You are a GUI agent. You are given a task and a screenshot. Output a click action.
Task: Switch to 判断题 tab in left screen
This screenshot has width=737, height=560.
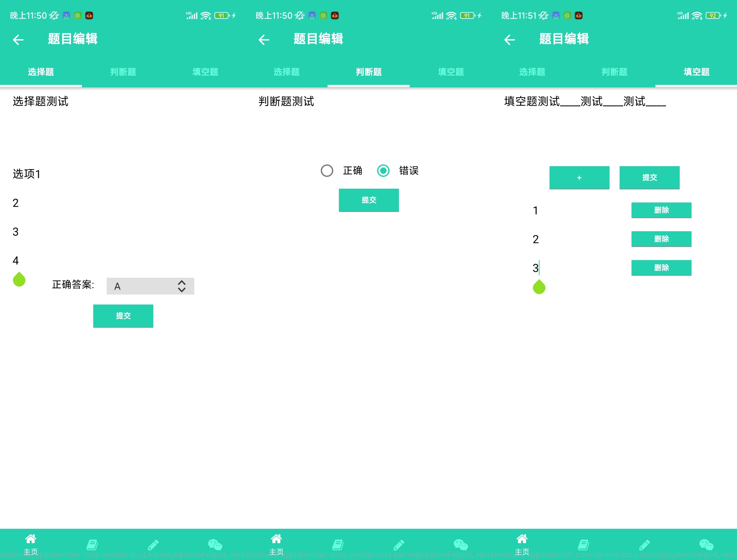[123, 72]
